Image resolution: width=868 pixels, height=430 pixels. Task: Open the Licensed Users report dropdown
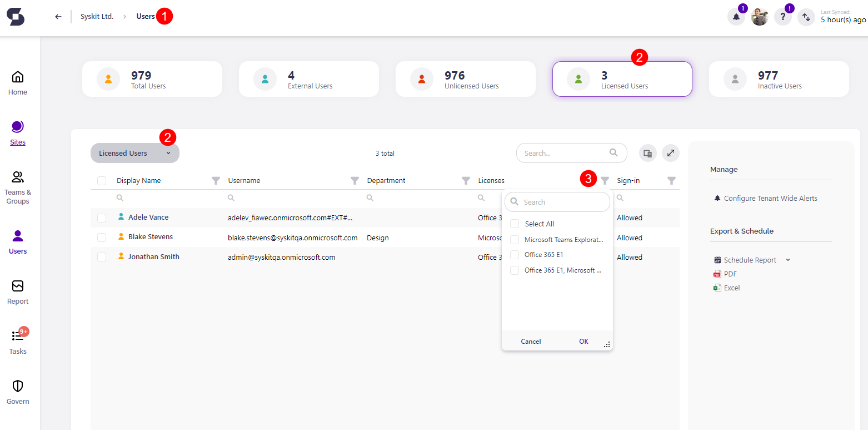click(x=134, y=152)
